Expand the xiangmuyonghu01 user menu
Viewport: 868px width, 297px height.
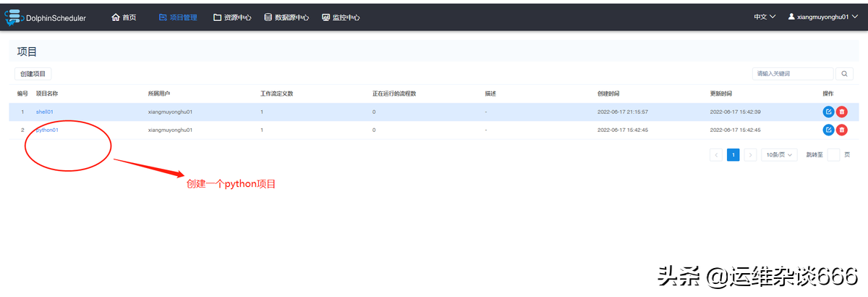click(823, 17)
